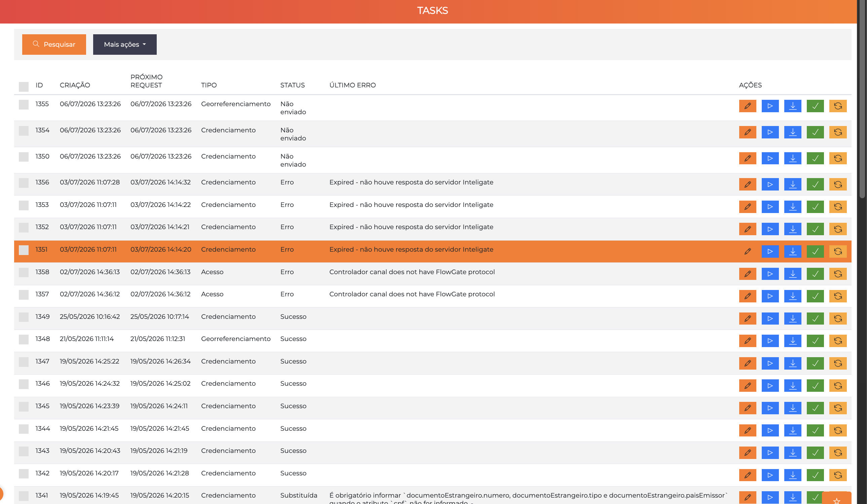The height and width of the screenshot is (504, 867).
Task: Open the Mais ações dropdown
Action: (124, 44)
